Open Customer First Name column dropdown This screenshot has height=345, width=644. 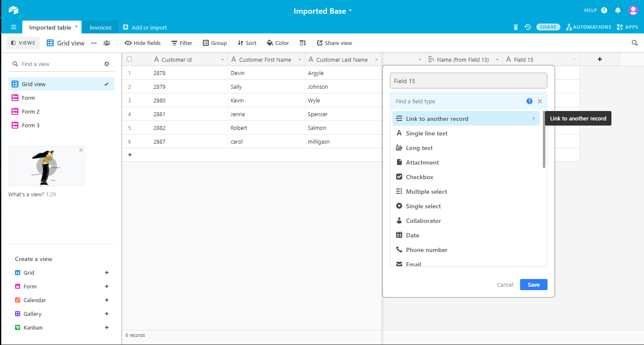click(x=299, y=60)
